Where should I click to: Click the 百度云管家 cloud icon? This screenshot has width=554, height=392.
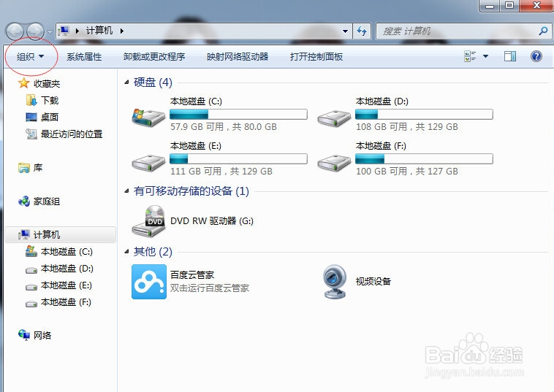coord(149,282)
